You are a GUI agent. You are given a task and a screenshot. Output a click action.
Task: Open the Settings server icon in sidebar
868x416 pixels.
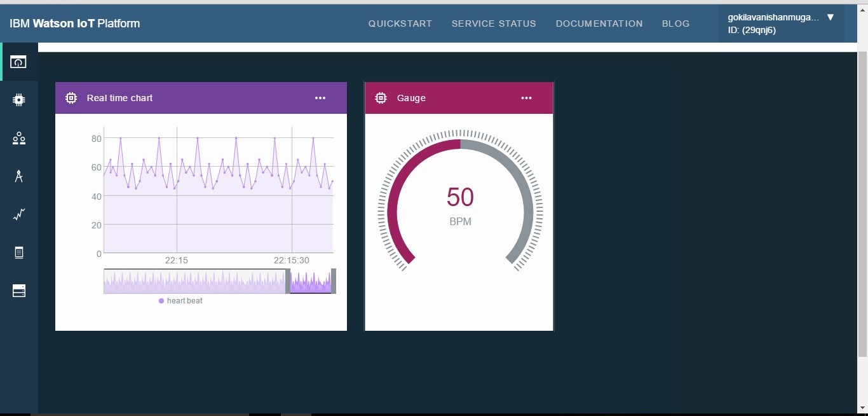18,291
